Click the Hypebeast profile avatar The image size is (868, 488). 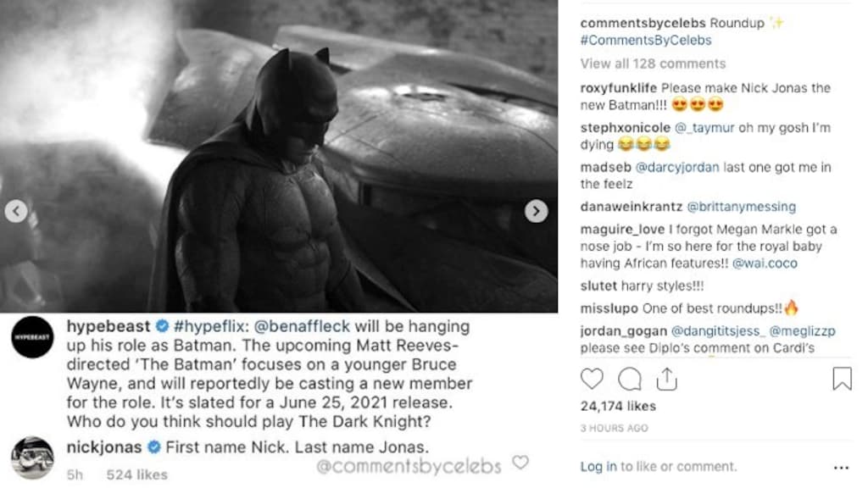click(33, 338)
